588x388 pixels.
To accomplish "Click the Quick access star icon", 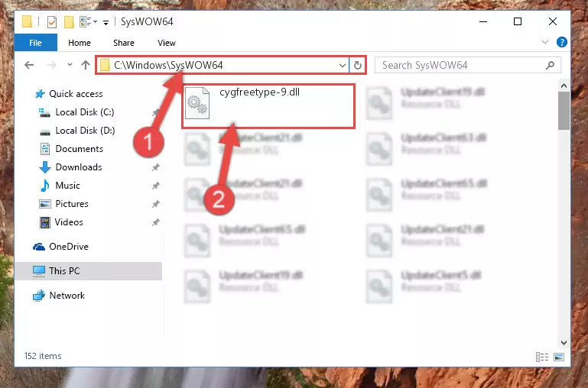I will (x=40, y=94).
